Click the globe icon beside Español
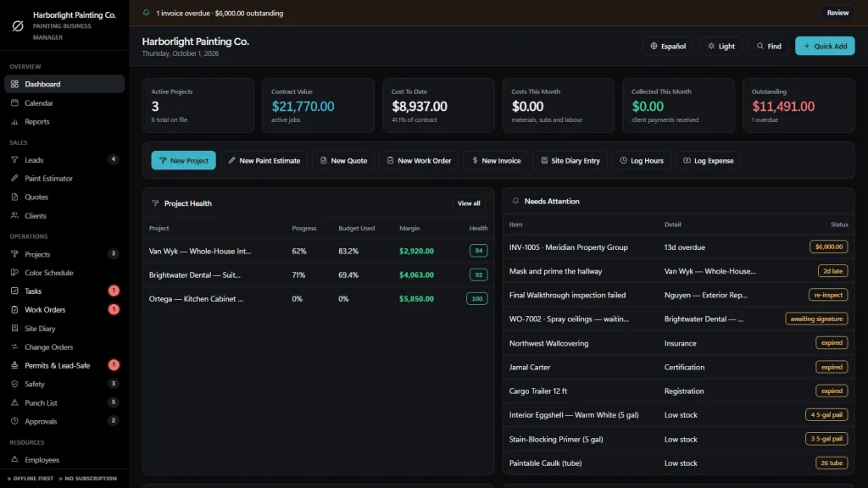868x488 pixels. (x=654, y=46)
